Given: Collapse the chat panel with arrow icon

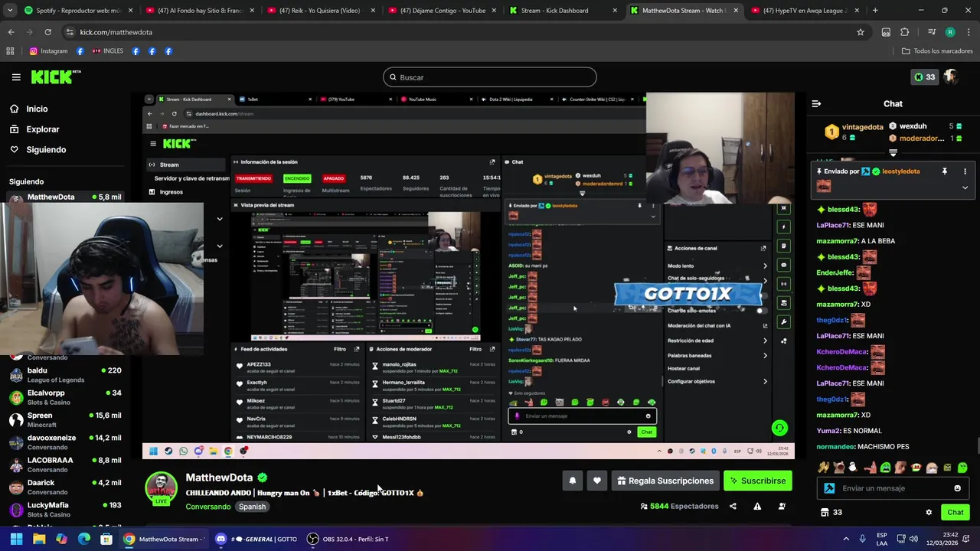Looking at the screenshot, I should click(x=816, y=103).
